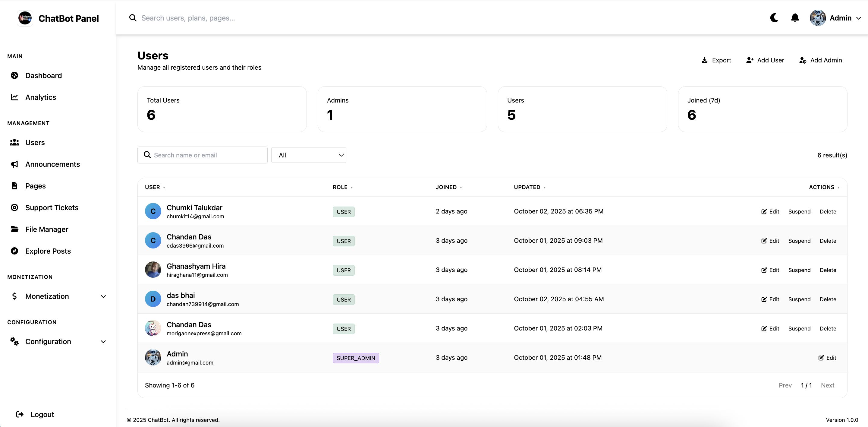This screenshot has width=868, height=427.
Task: Click the Add User button
Action: coord(765,60)
